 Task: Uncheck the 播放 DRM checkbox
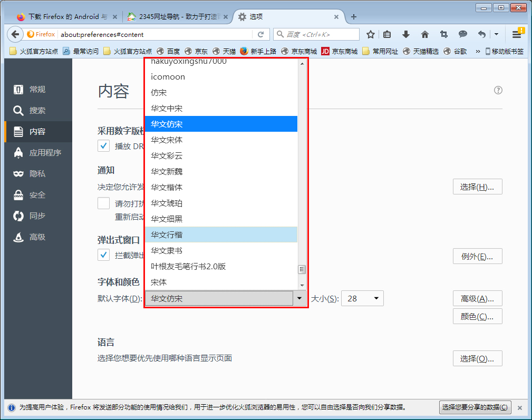pos(104,145)
